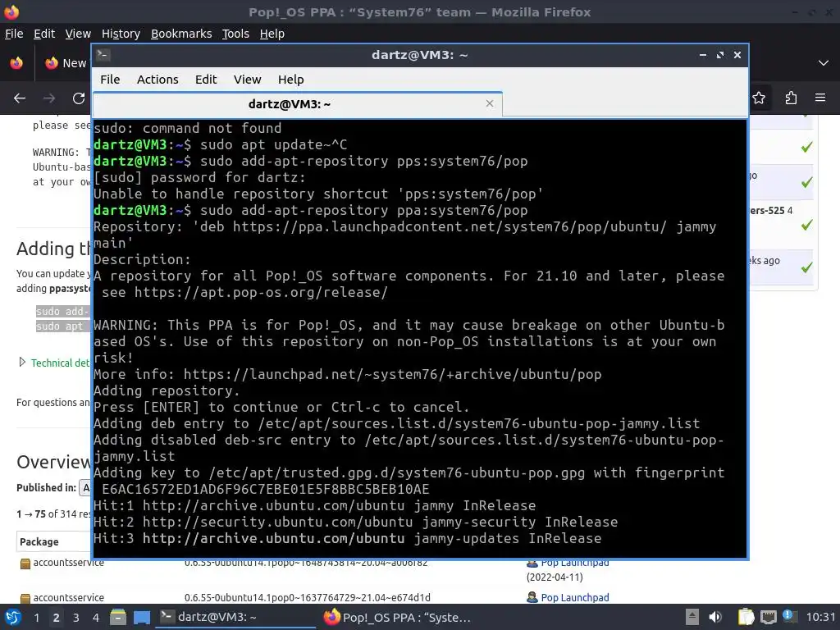The width and height of the screenshot is (840, 630).
Task: Select the New tab in Firefox
Action: click(x=66, y=63)
